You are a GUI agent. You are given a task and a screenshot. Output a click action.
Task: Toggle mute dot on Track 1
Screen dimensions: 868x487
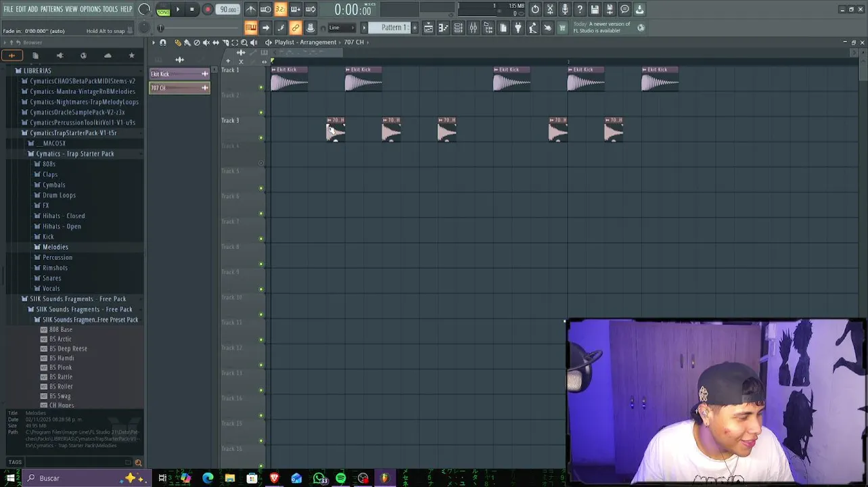tap(261, 87)
